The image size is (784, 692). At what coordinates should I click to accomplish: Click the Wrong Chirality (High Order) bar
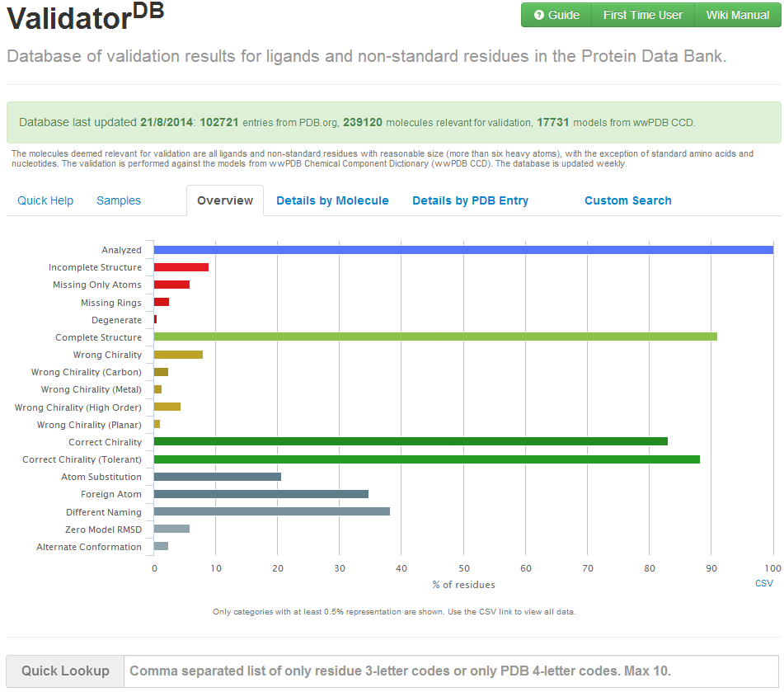(x=167, y=407)
